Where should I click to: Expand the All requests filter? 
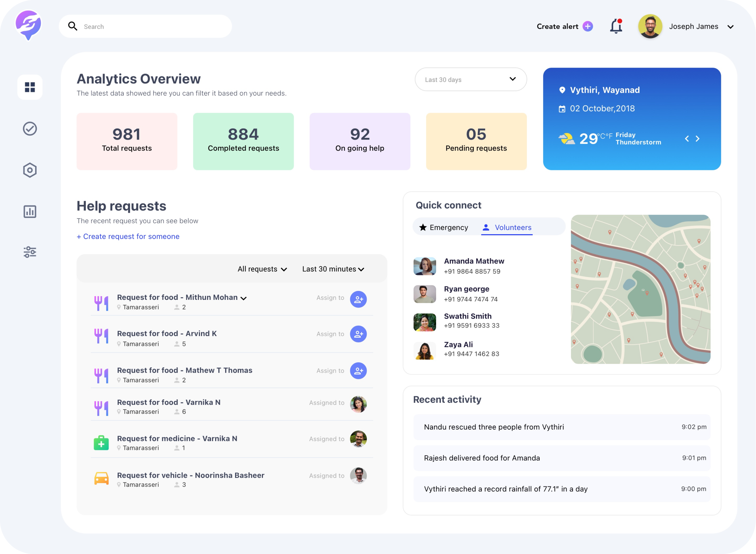[x=262, y=269]
